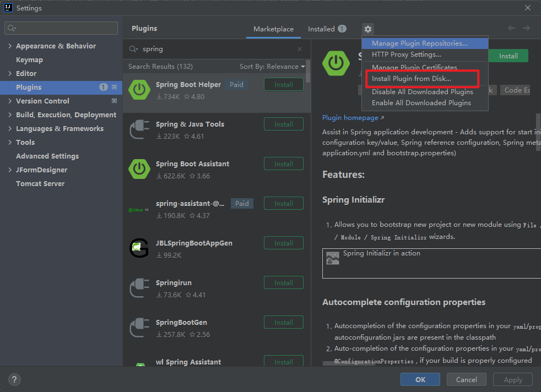
Task: Open the Keymap settings page
Action: click(x=29, y=59)
